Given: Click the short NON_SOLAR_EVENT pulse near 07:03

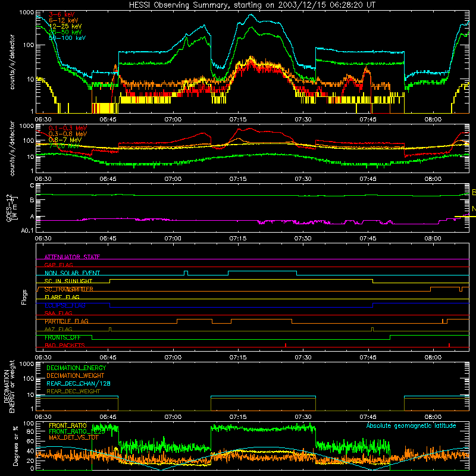Looking at the screenshot, I should point(186,273).
